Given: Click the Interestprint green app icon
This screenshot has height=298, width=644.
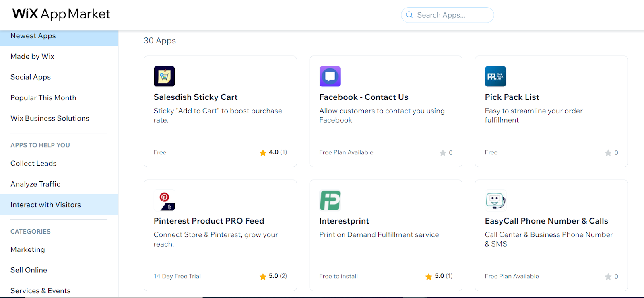Looking at the screenshot, I should pyautogui.click(x=330, y=200).
